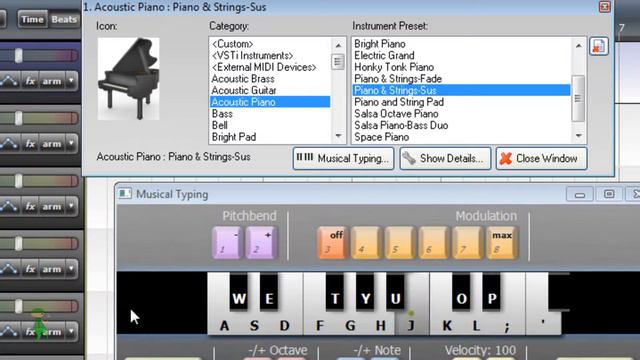Click the Instrument Preset list scrollbar thumb

(x=578, y=98)
